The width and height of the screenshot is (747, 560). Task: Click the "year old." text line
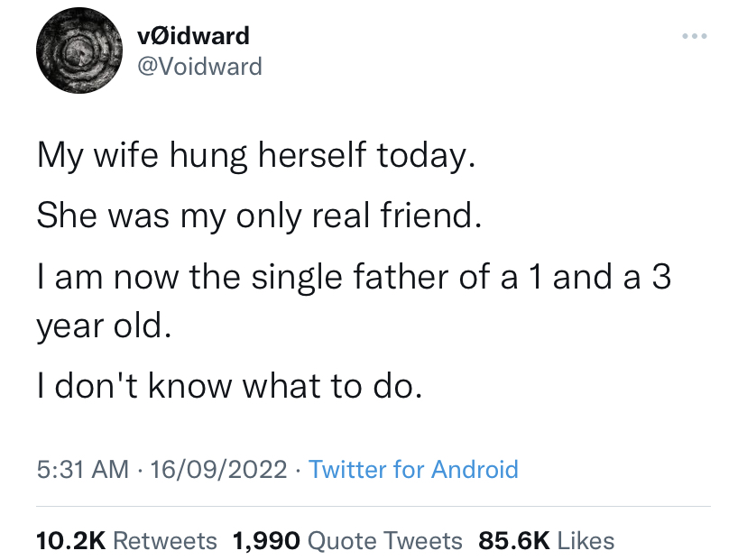[103, 324]
